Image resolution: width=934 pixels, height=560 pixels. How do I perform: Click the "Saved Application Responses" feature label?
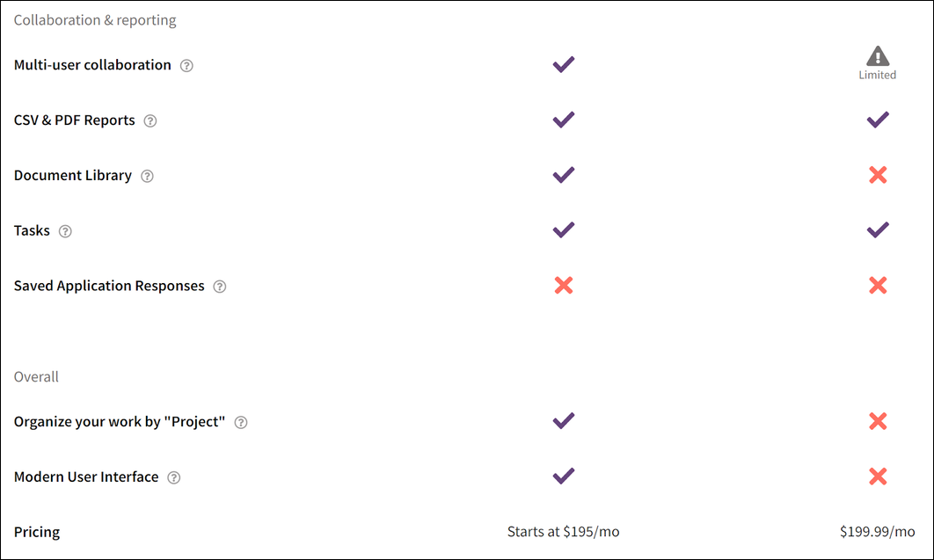109,287
